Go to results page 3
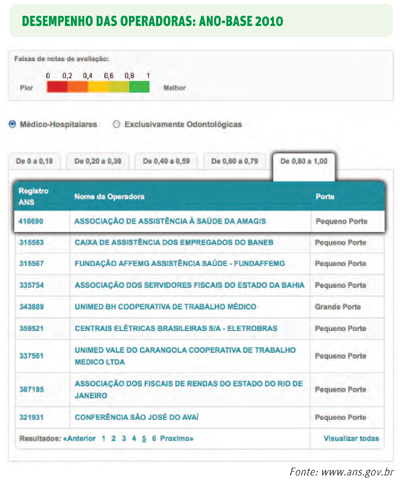400x484 pixels. pos(124,439)
